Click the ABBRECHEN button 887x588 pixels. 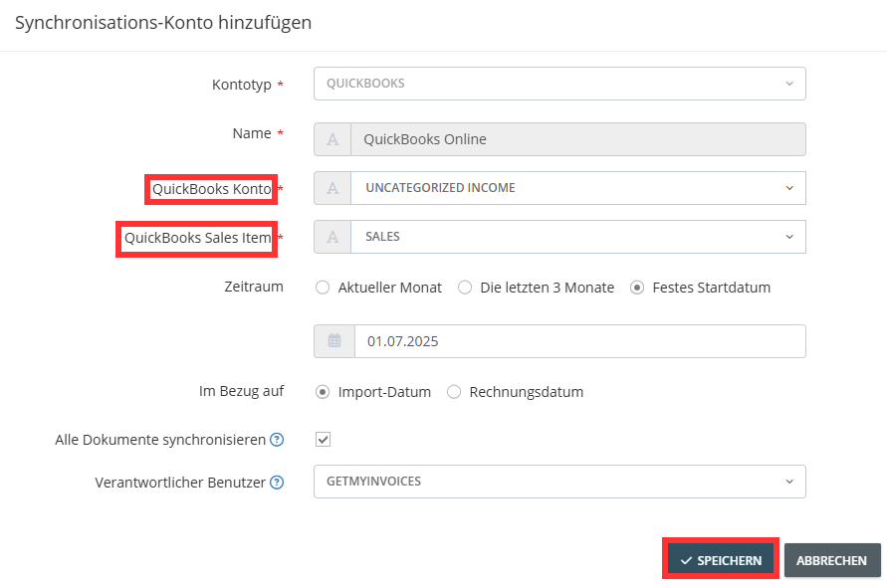832,560
